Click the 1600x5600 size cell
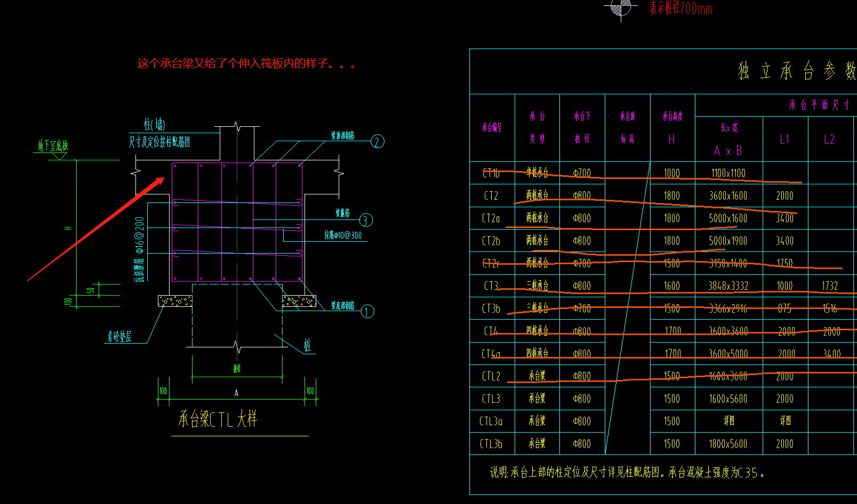The height and width of the screenshot is (504, 857). click(x=728, y=399)
